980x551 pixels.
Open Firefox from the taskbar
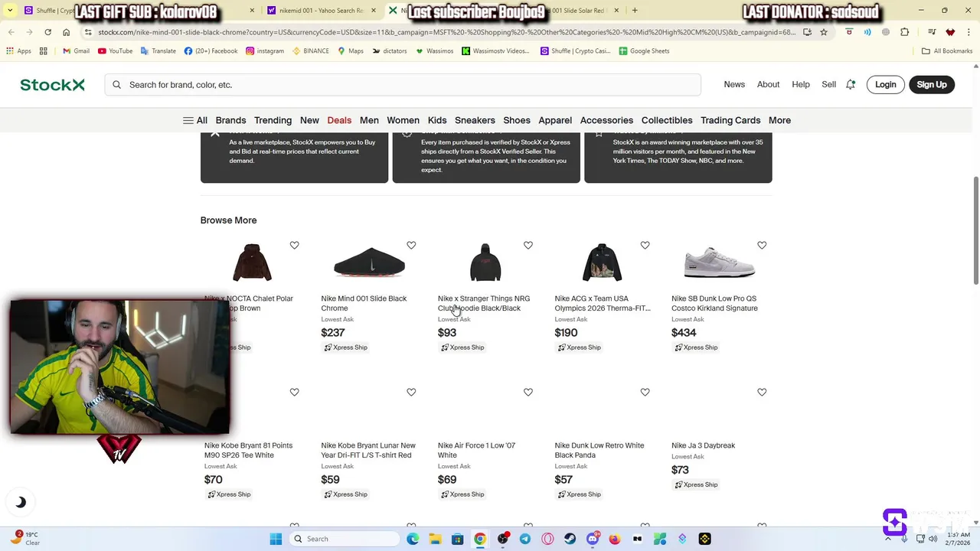tap(615, 539)
